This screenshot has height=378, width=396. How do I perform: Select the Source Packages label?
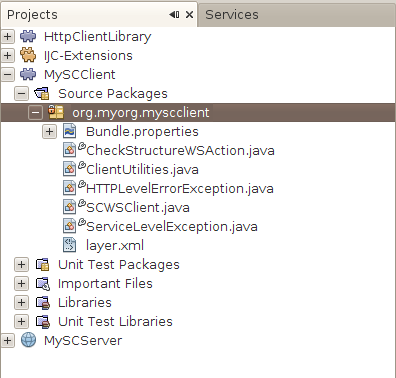(113, 94)
